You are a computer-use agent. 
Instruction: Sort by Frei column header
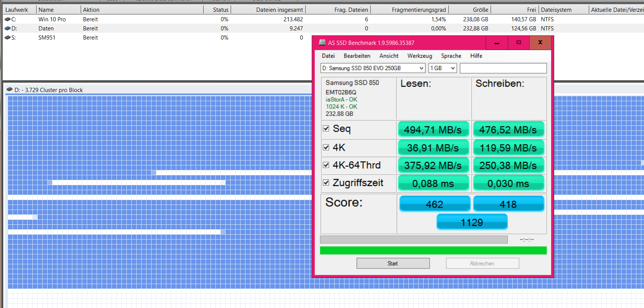tap(515, 10)
